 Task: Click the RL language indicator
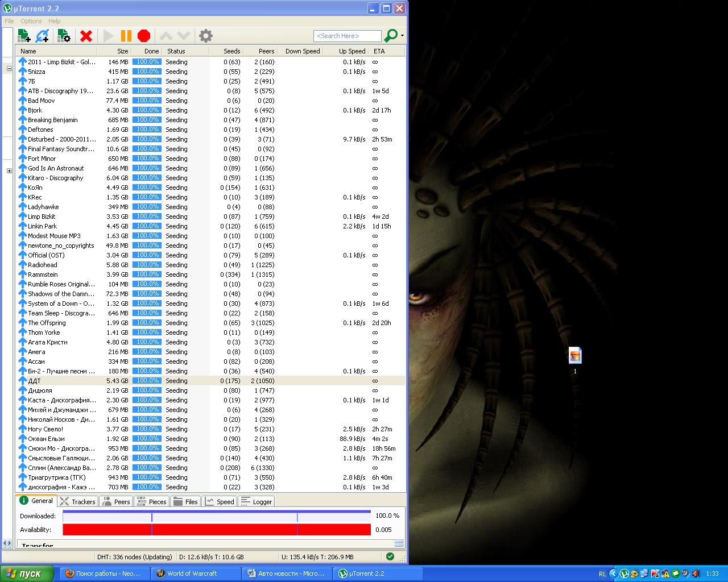(602, 574)
